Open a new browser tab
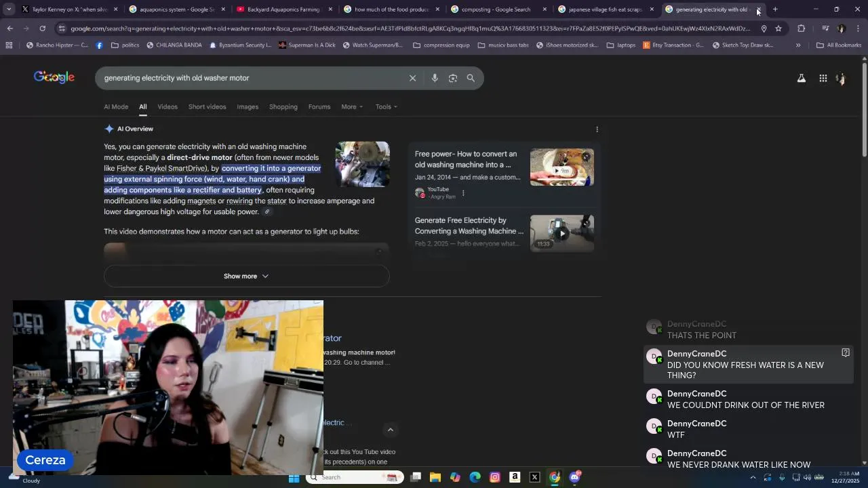 (775, 9)
